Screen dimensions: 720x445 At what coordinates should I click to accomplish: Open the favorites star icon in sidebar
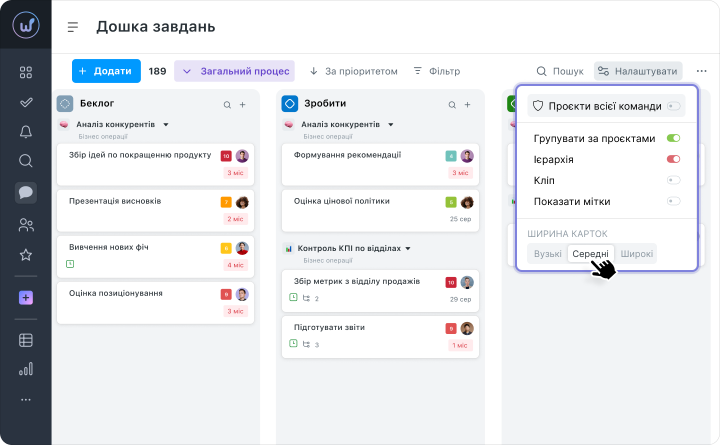pyautogui.click(x=26, y=255)
